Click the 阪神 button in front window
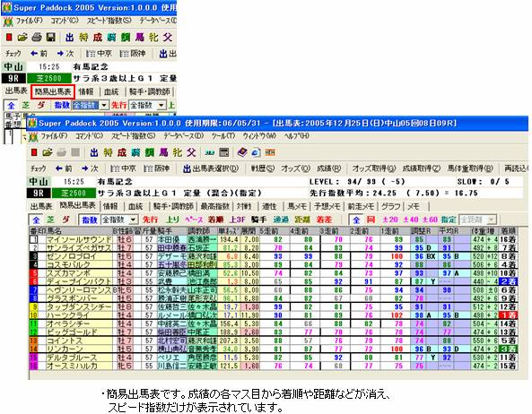Screen dimensions: 532x414 [x=156, y=168]
